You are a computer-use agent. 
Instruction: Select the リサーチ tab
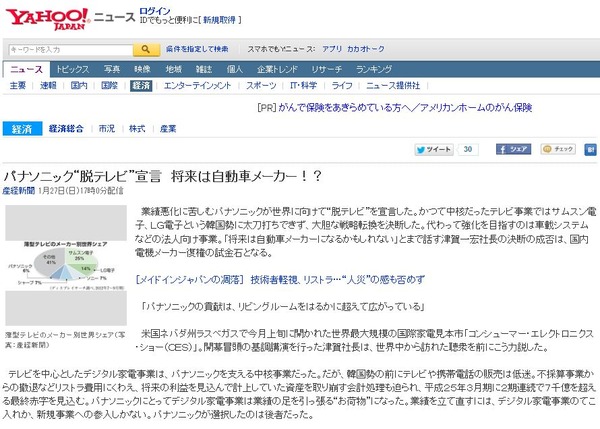pyautogui.click(x=326, y=69)
